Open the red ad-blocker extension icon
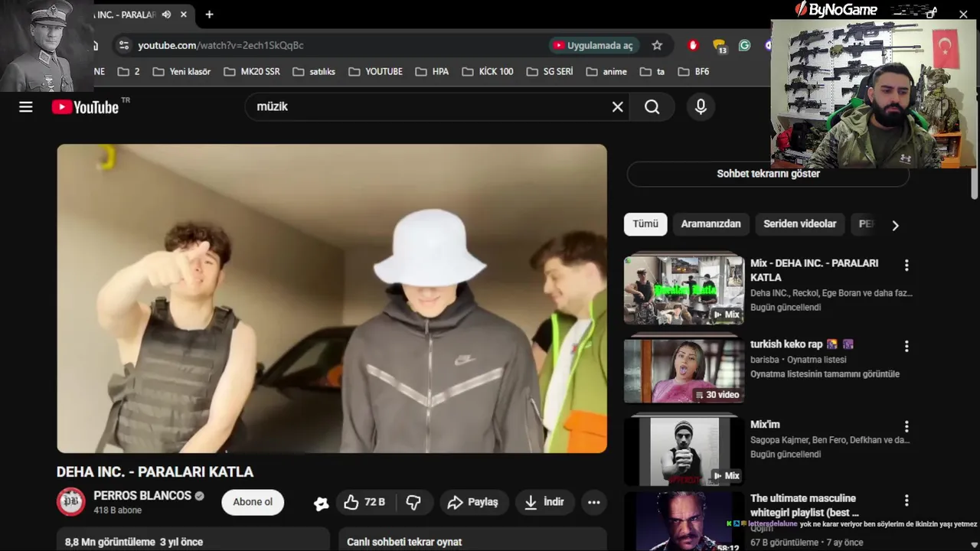Screen dimensions: 980x551 pos(694,45)
